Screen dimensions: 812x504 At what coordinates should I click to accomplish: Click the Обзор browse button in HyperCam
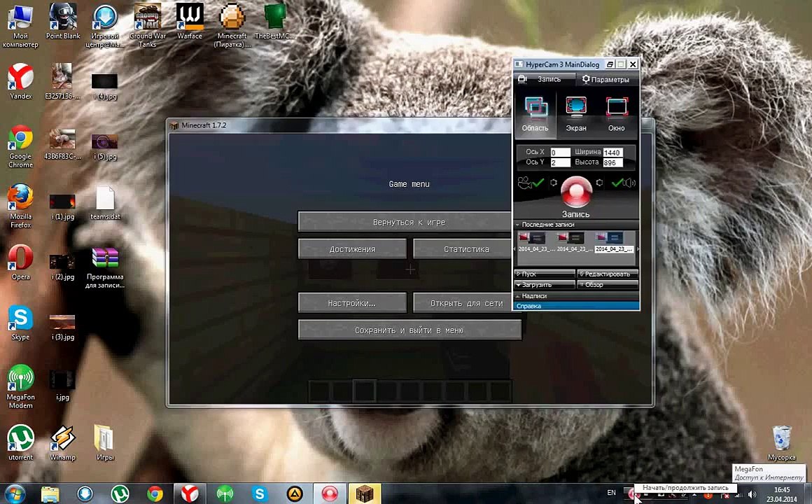coord(608,285)
